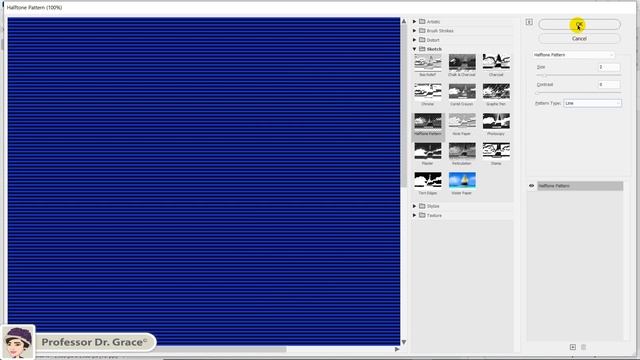This screenshot has height=360, width=640.
Task: Click the Size value field
Action: coord(609,67)
